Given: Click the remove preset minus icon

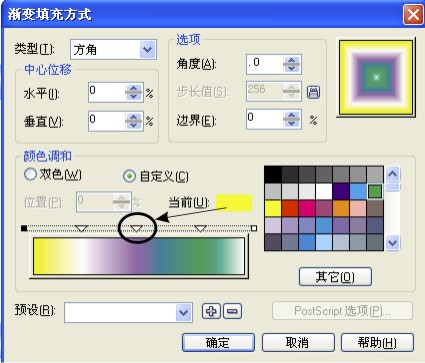Looking at the screenshot, I should click(232, 311).
